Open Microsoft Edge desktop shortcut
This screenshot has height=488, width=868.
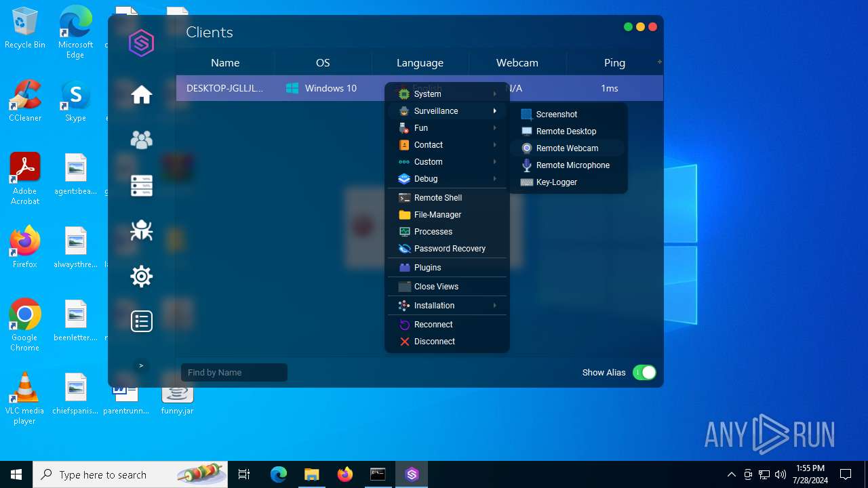click(75, 32)
